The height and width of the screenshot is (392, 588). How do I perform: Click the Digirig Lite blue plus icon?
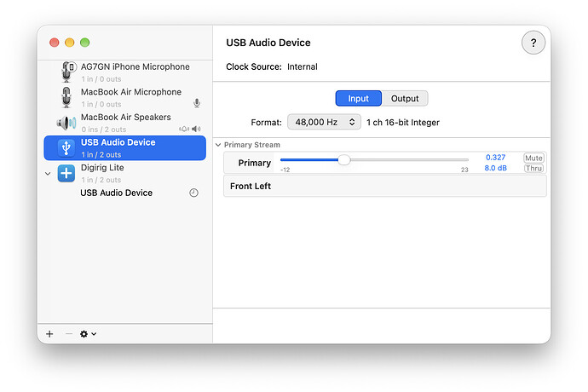[66, 173]
